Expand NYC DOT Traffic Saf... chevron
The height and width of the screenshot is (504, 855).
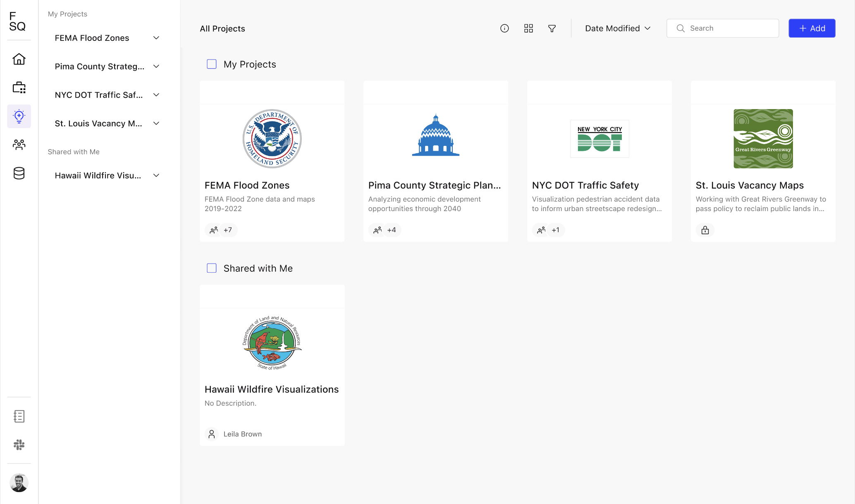156,95
